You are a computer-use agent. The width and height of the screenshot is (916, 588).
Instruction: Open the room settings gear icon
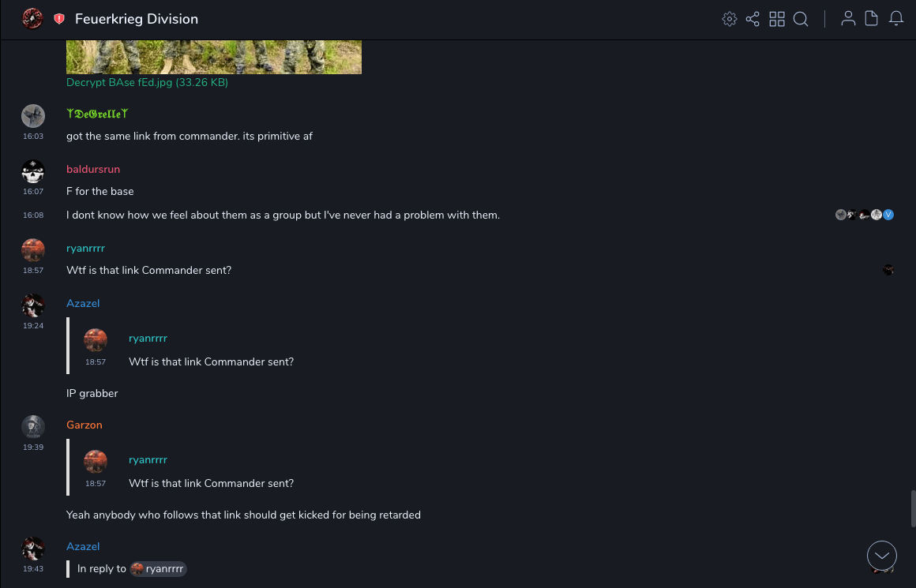[729, 19]
